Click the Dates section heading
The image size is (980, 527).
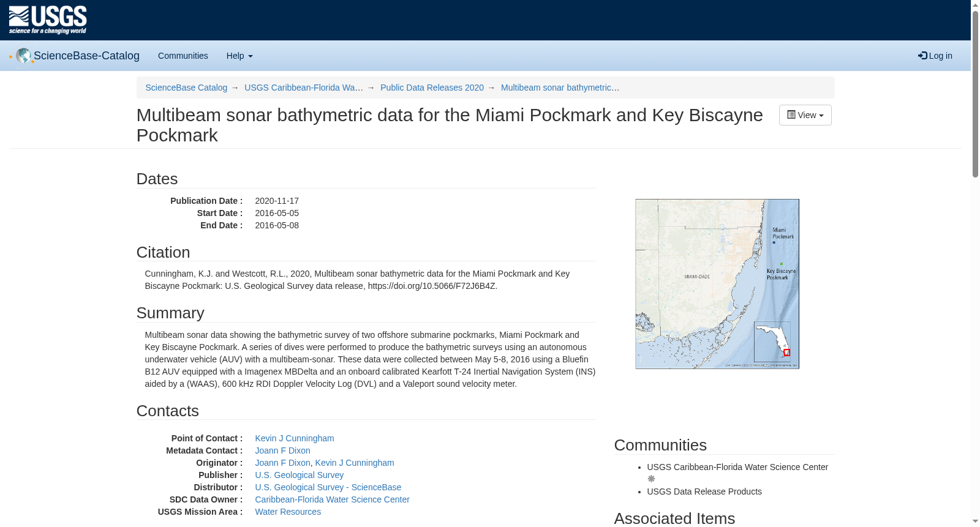tap(157, 179)
